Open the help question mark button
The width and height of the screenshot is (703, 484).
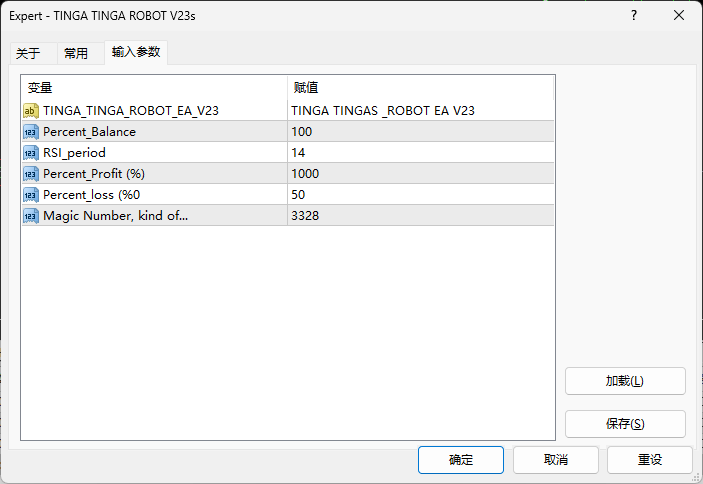pos(634,15)
